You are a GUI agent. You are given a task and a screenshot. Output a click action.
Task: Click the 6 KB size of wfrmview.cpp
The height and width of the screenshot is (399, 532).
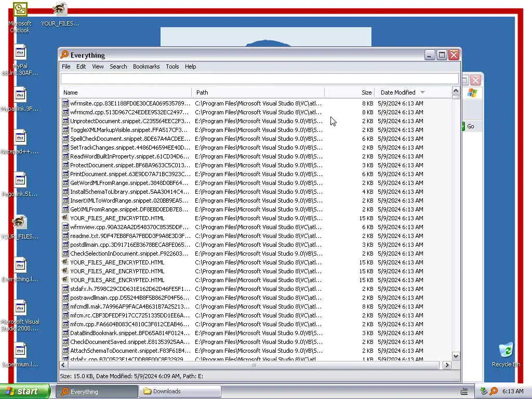click(367, 227)
